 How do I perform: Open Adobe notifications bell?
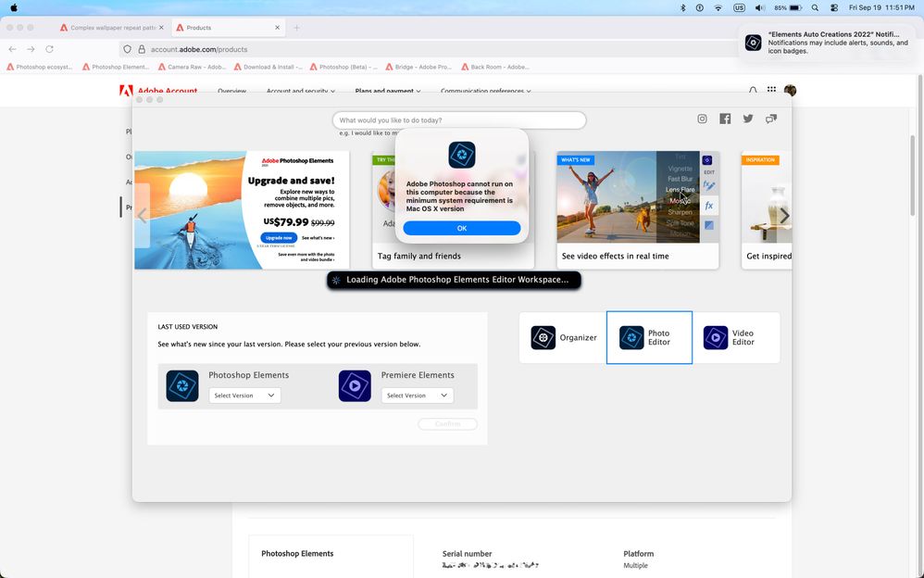[753, 90]
